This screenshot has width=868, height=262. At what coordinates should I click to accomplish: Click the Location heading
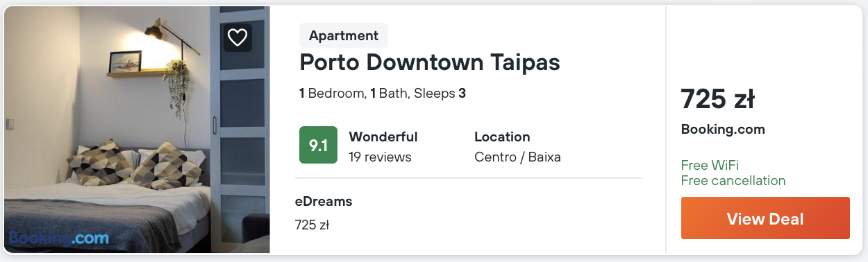[x=502, y=137]
